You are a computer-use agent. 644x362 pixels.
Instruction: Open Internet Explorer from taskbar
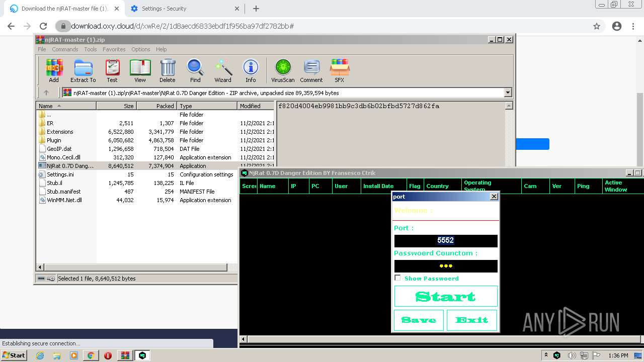(x=40, y=355)
